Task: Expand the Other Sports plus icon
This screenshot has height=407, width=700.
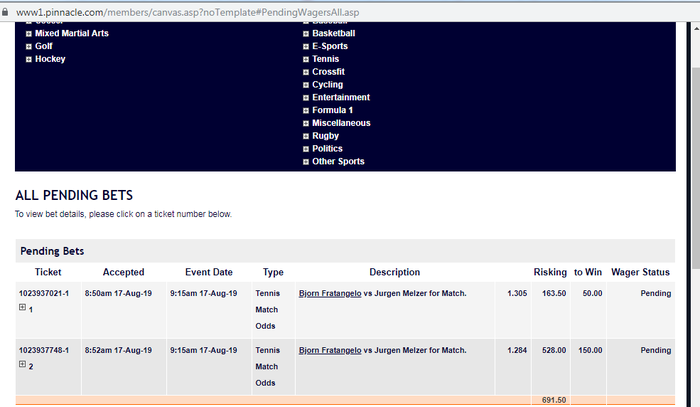Action: pyautogui.click(x=306, y=162)
